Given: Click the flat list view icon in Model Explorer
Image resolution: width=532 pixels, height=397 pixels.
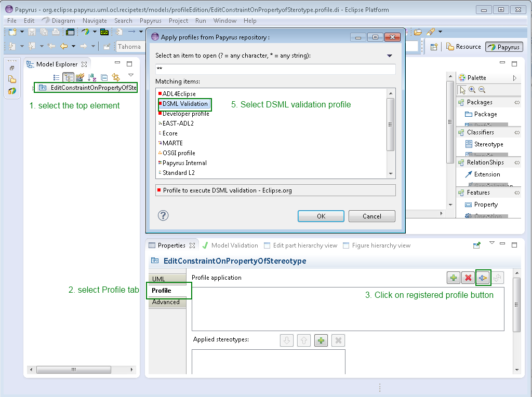Looking at the screenshot, I should (x=56, y=77).
